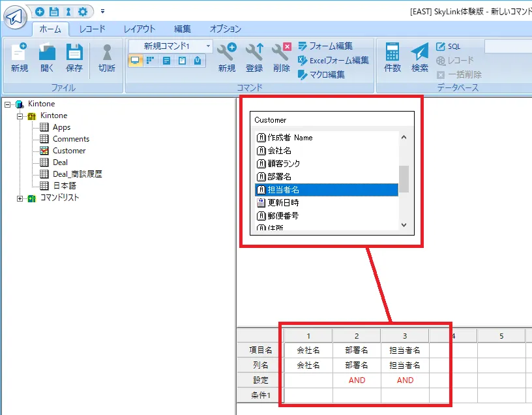Select 顧客ランク field in Customer list

coord(279,164)
